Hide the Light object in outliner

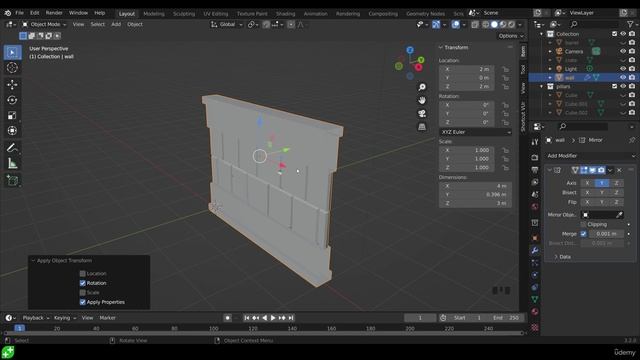(623, 69)
